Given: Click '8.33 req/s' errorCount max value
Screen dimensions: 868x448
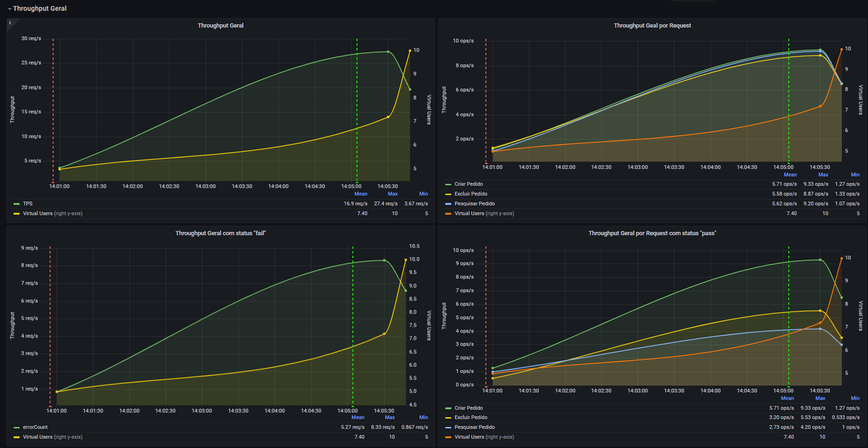Looking at the screenshot, I should tap(383, 427).
